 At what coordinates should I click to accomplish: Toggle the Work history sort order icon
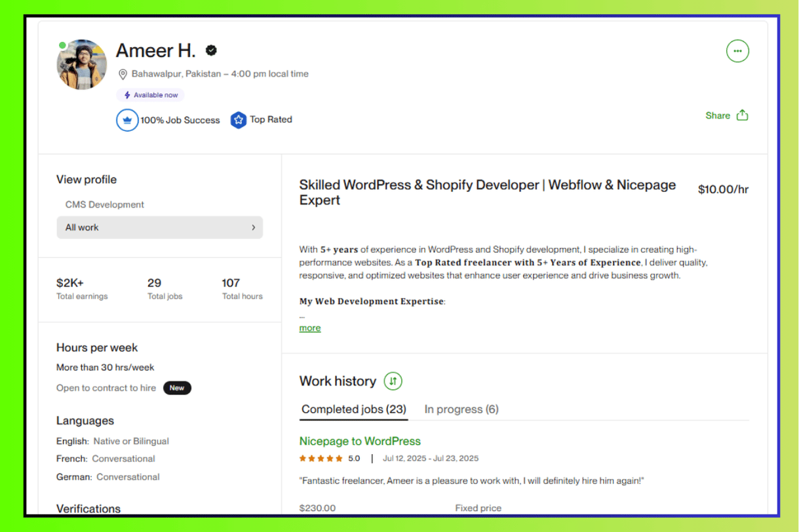pos(393,381)
